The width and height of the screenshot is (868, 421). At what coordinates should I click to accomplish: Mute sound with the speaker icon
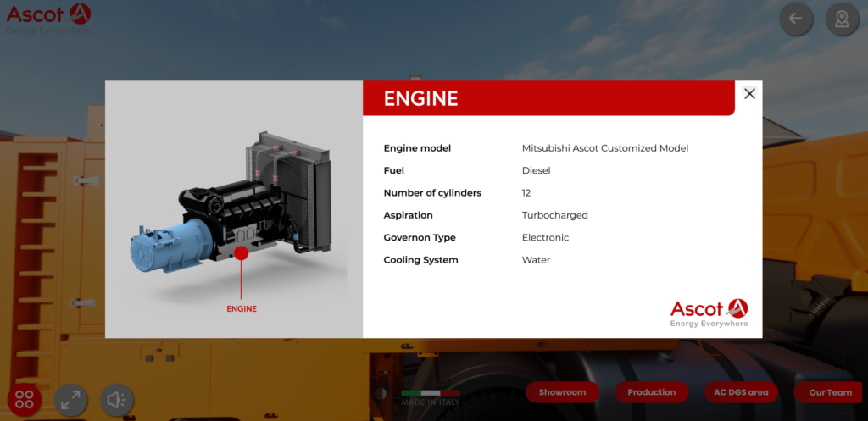117,400
